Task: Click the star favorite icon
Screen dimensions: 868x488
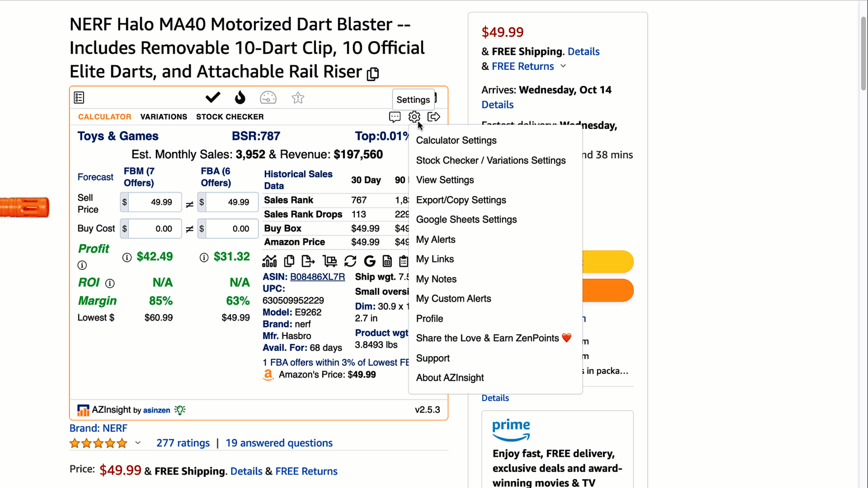Action: 298,98
